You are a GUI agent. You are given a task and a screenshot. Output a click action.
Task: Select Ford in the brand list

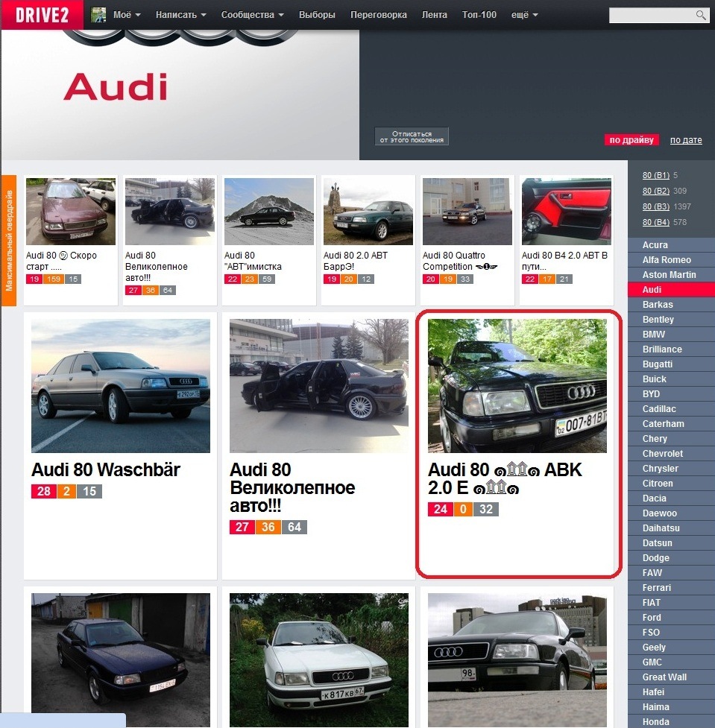click(x=671, y=618)
